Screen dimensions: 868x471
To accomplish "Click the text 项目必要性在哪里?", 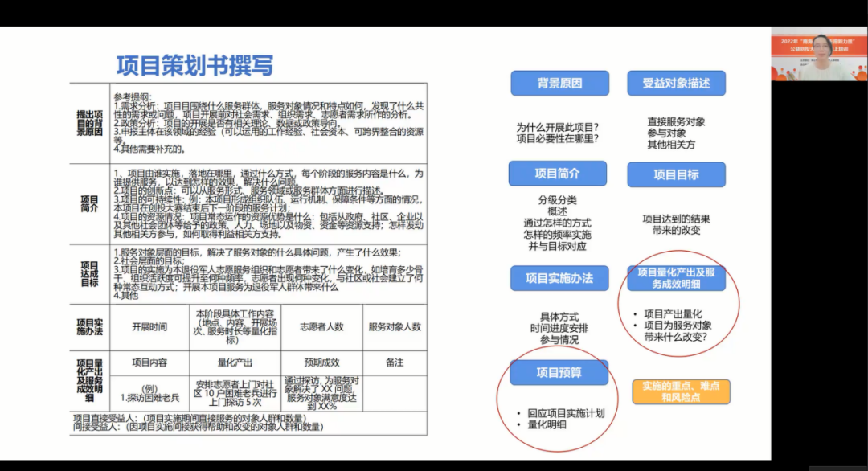I will 558,139.
